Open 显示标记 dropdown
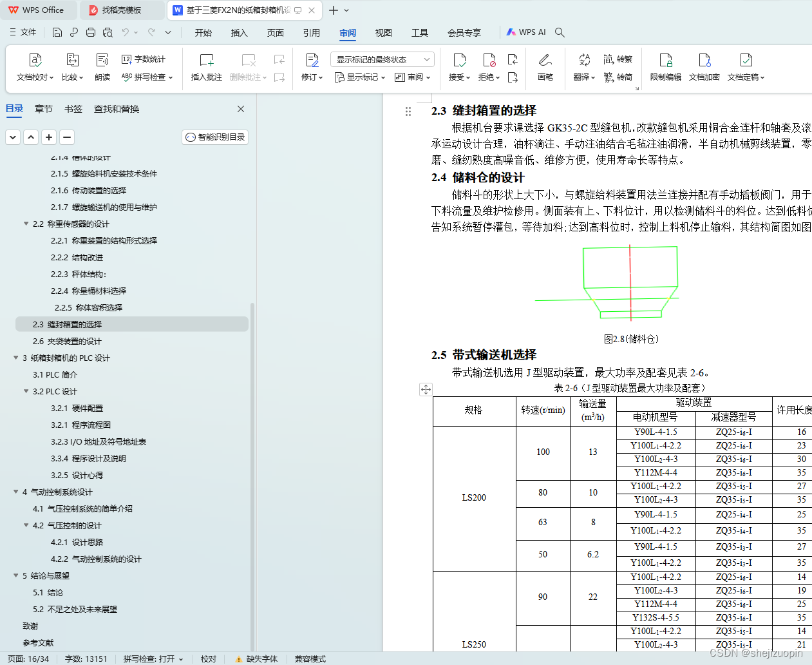The image size is (812, 665). [360, 77]
